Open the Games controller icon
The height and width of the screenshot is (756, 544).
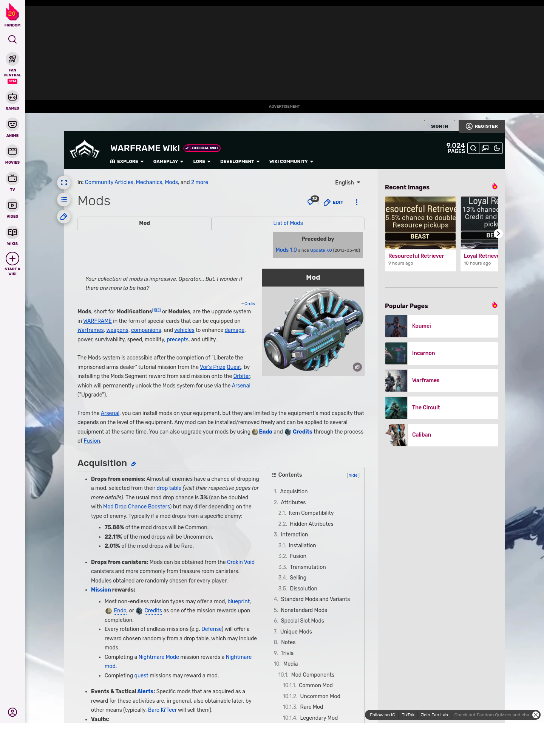tap(12, 97)
